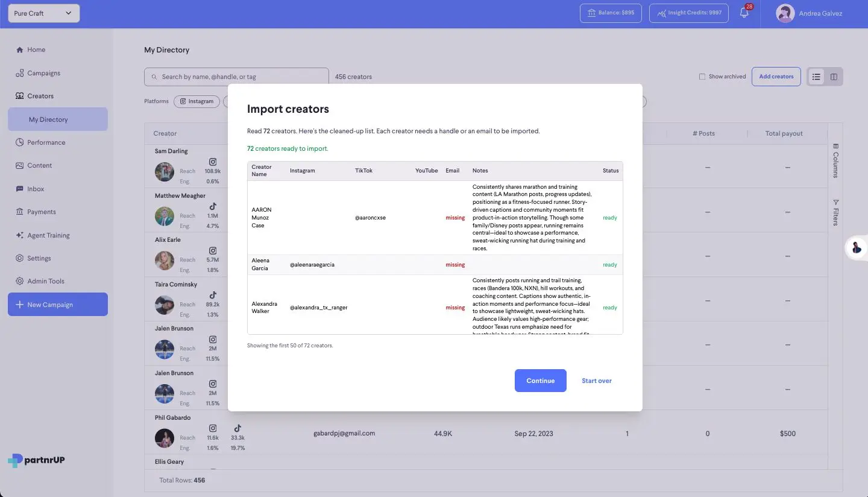Image resolution: width=868 pixels, height=497 pixels.
Task: Click the Content image icon
Action: click(x=20, y=165)
